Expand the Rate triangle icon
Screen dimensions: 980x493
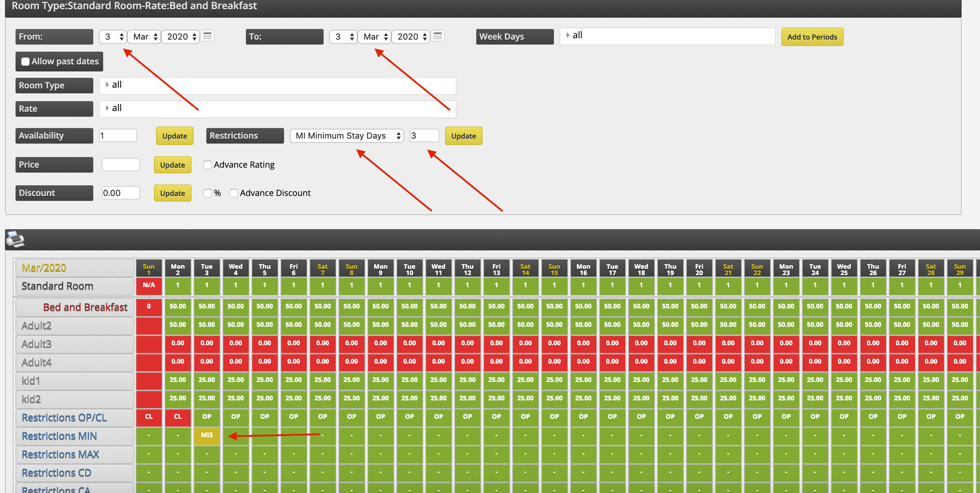coord(107,108)
